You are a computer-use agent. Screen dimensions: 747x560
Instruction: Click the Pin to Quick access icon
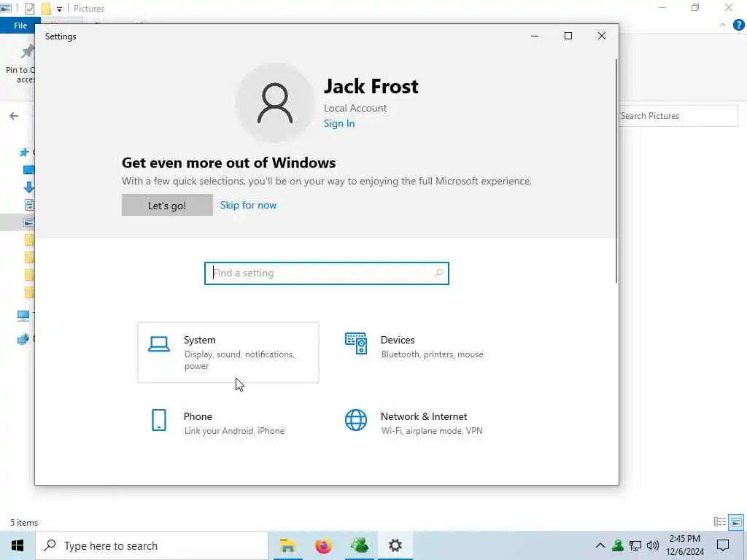28,52
